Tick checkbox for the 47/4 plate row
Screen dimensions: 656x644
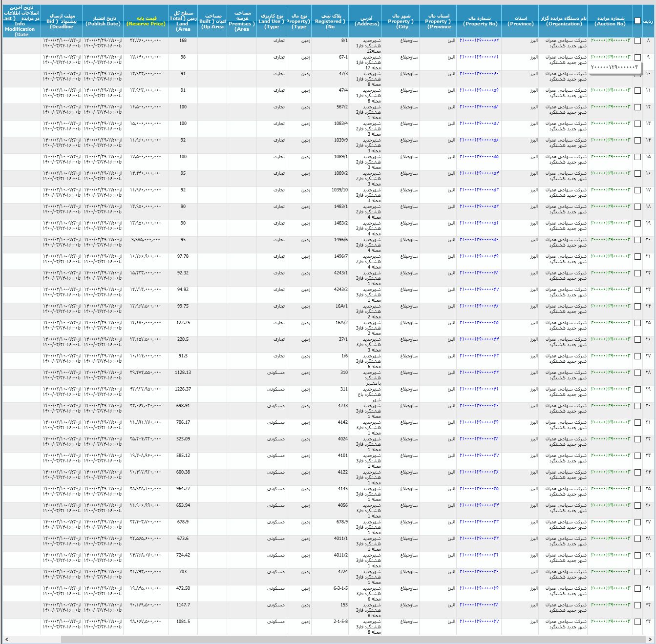coord(637,91)
